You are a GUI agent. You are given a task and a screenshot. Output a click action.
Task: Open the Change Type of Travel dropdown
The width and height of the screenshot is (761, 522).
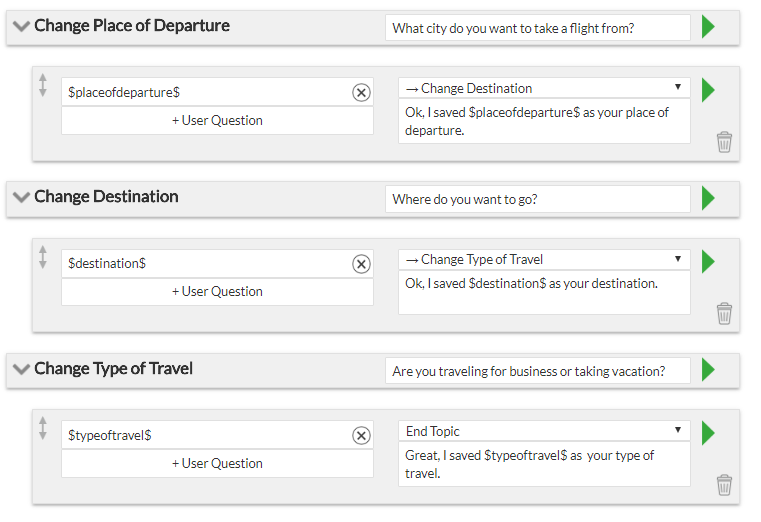pyautogui.click(x=544, y=260)
